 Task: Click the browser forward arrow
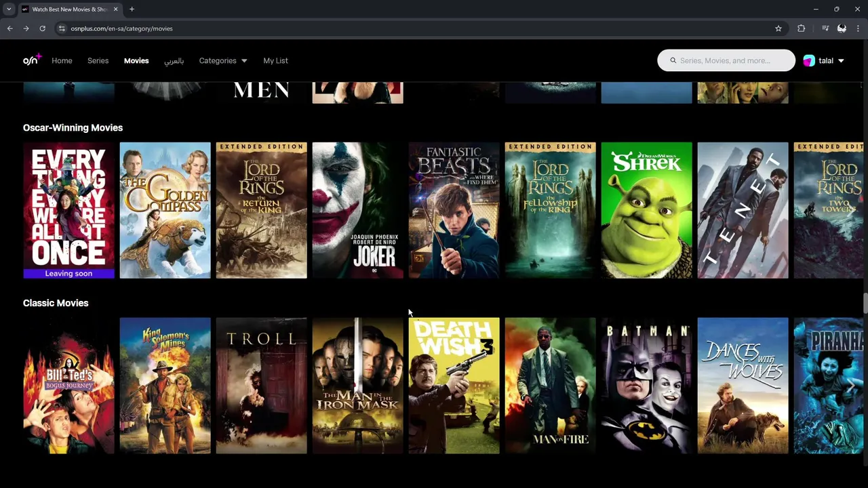26,28
